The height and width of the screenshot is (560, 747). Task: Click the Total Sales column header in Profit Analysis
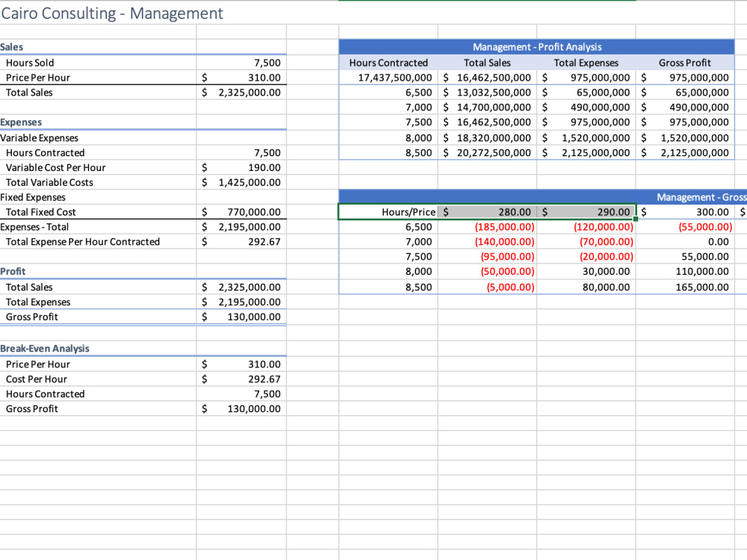point(487,63)
